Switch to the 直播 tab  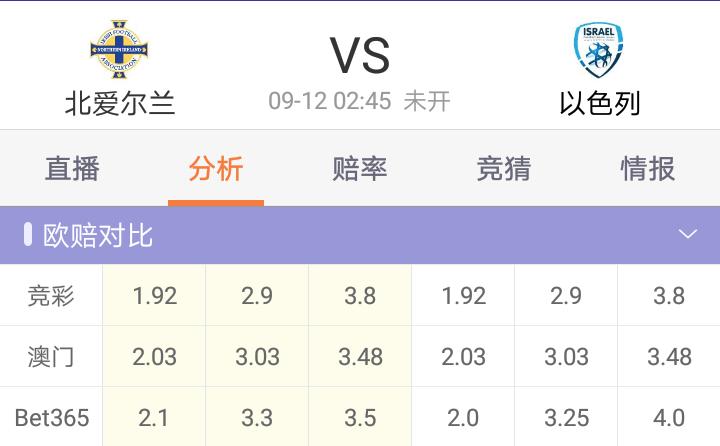pyautogui.click(x=72, y=169)
